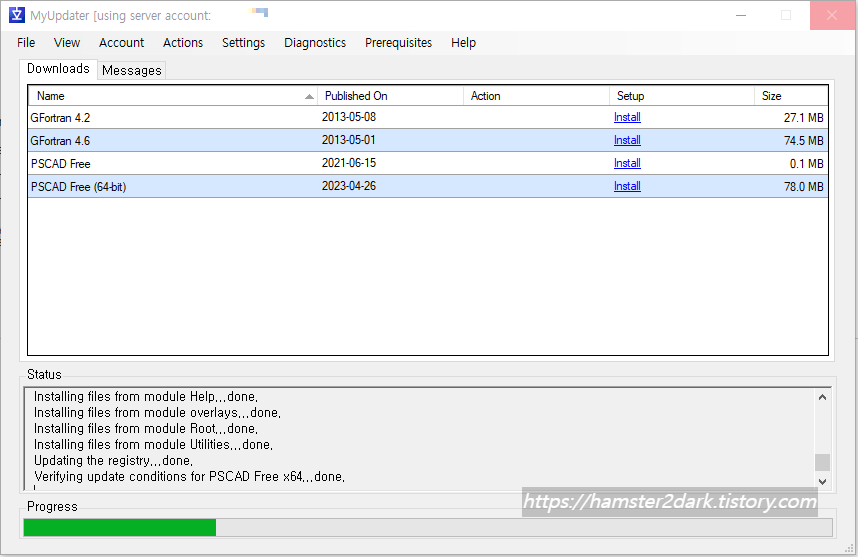Select the PSCAD Free (64-bit) row name
The image size is (858, 557).
pyautogui.click(x=78, y=187)
